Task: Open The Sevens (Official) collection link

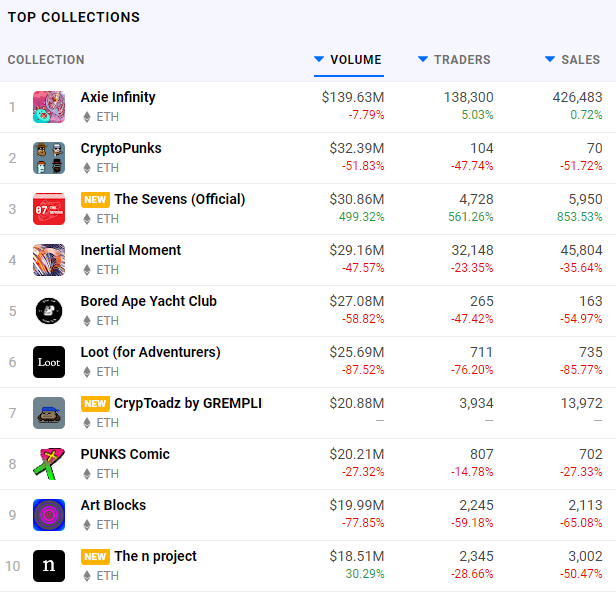Action: 180,199
